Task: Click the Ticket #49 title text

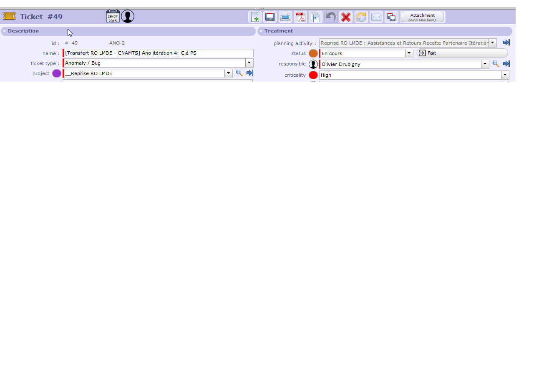Action: [x=41, y=17]
